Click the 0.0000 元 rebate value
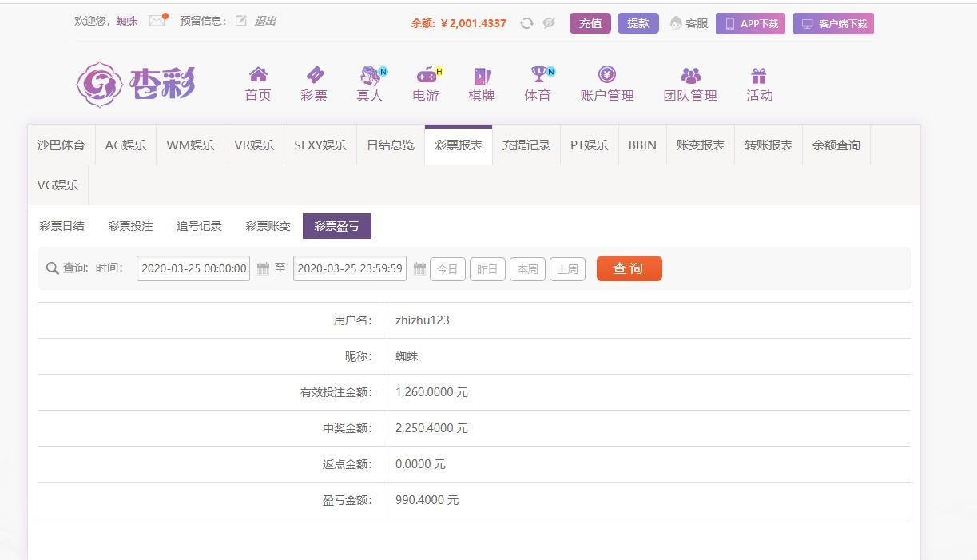Screen dimensions: 977x560 tap(420, 464)
